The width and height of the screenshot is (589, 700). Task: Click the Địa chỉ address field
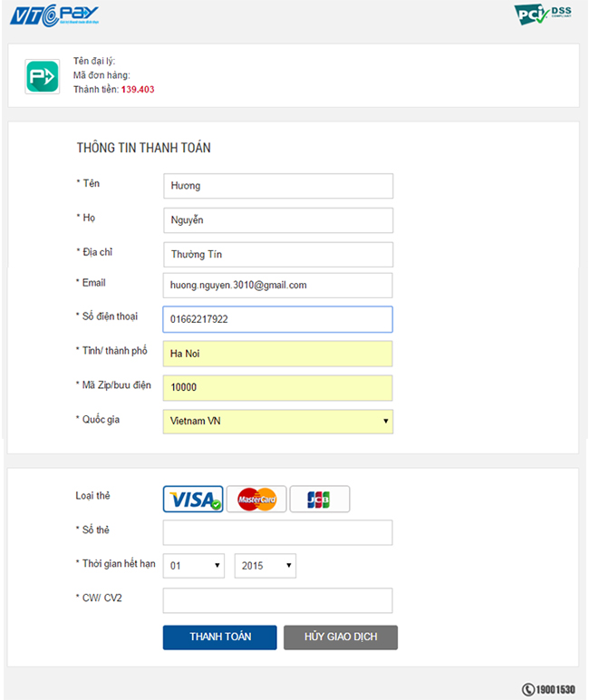(278, 255)
